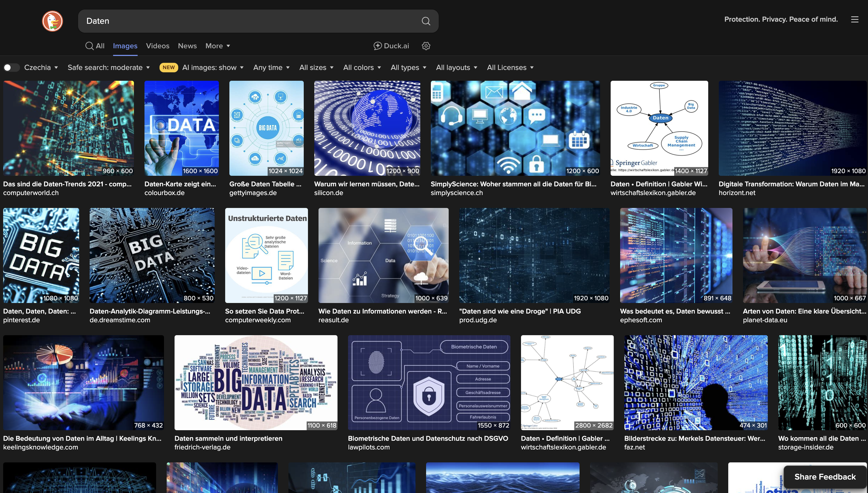Expand the All Licenses filter
Screen dimensions: 868x493
coord(510,67)
